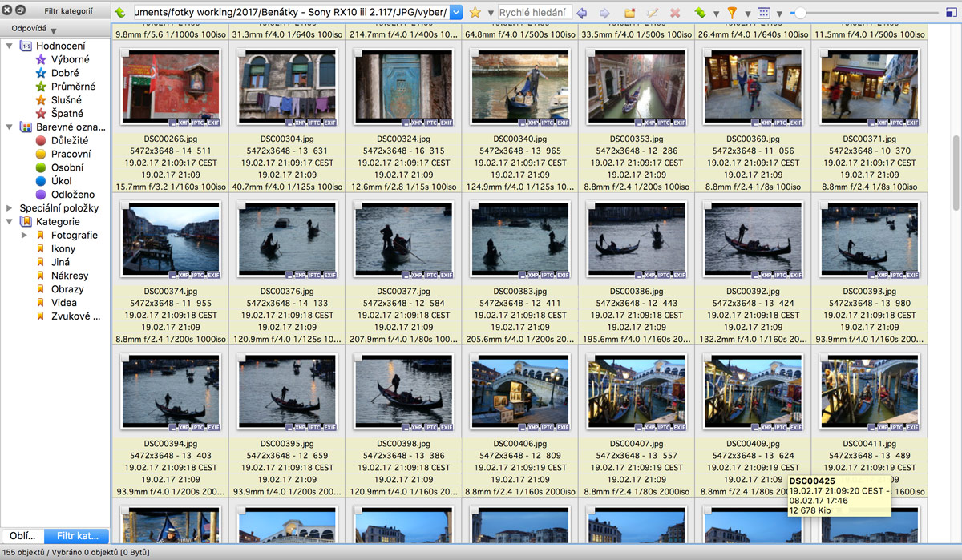962x560 pixels.
Task: Click the new folder icon
Action: 630,13
